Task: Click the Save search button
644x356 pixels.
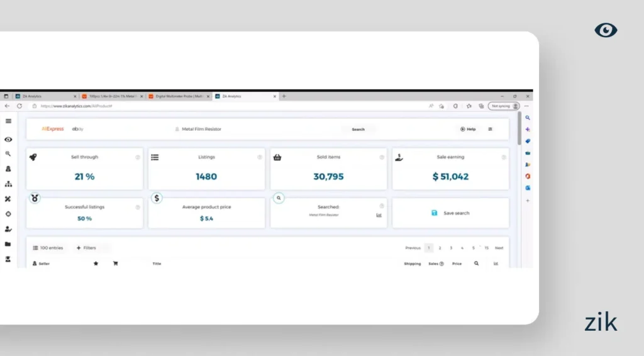Action: pyautogui.click(x=451, y=213)
